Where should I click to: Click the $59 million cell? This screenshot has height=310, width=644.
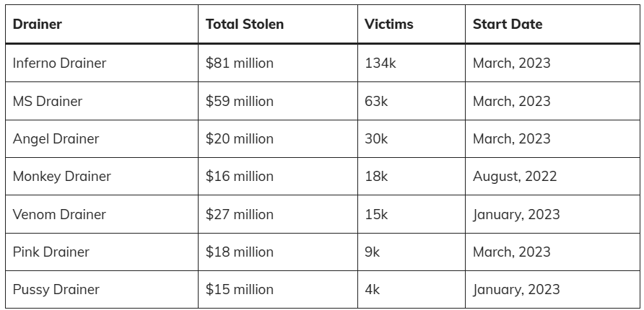tap(240, 102)
